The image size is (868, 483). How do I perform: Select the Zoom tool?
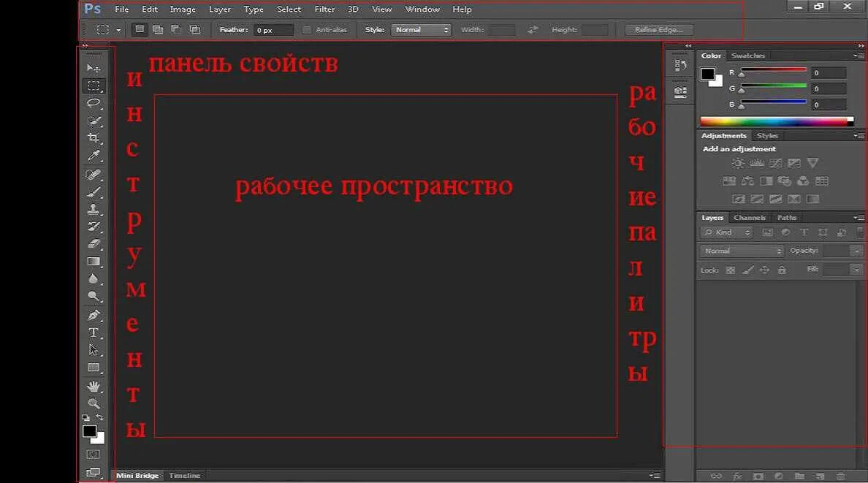[x=93, y=403]
